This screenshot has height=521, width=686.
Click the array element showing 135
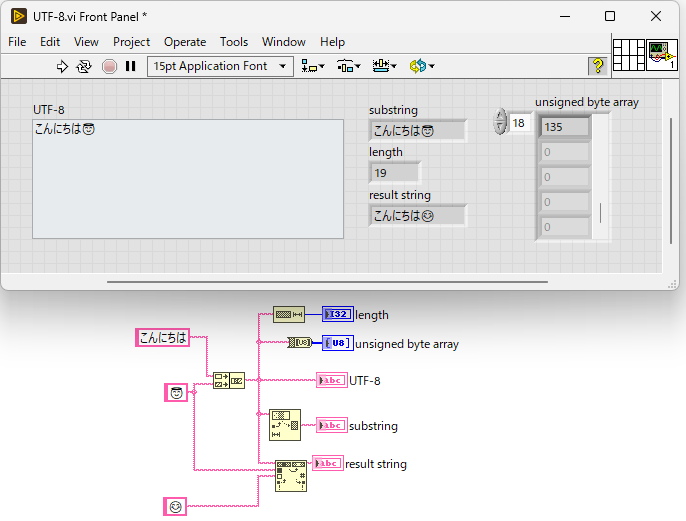[564, 127]
